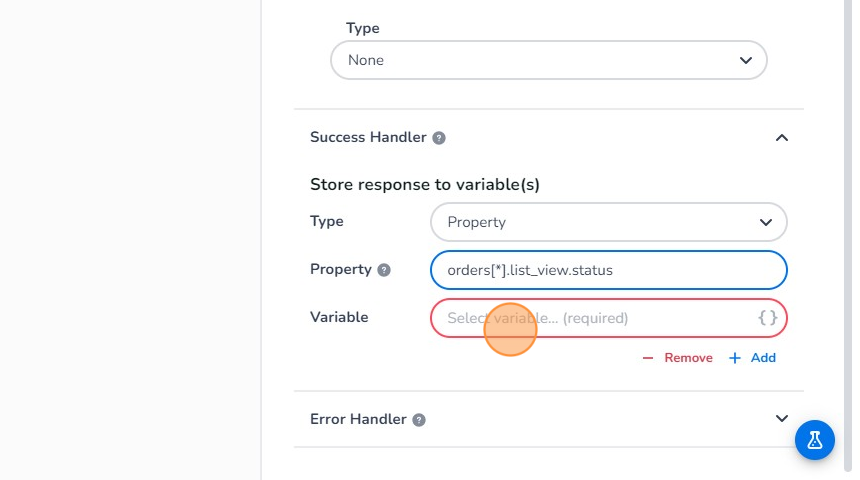Click the Success Handler section title
This screenshot has width=860, height=480.
point(368,137)
